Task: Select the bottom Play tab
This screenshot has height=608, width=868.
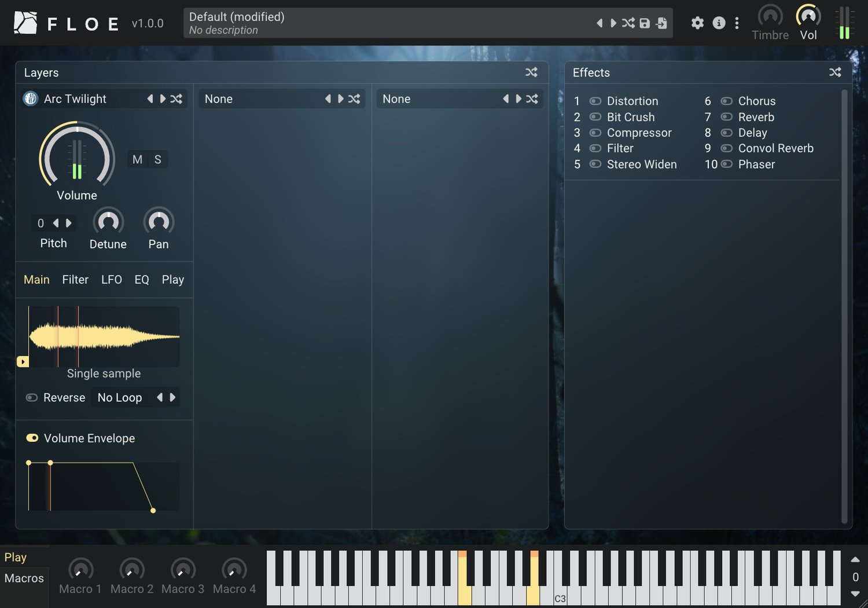Action: 16,557
